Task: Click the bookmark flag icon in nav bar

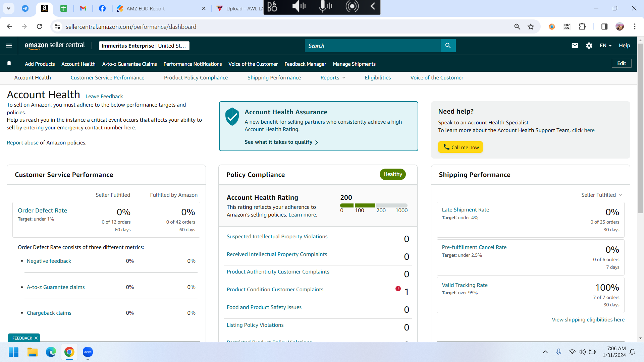Action: 9,64
